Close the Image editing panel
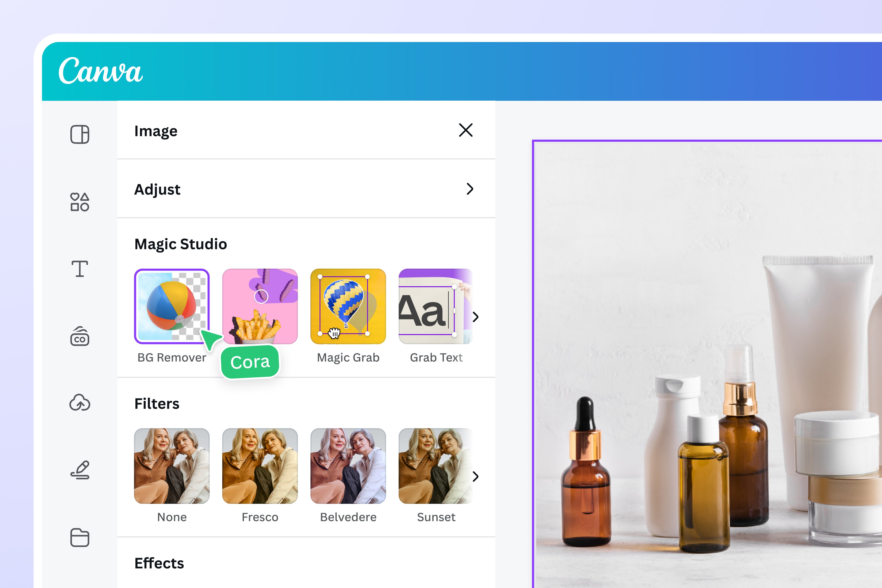Screen dimensions: 882x588 coord(466,131)
